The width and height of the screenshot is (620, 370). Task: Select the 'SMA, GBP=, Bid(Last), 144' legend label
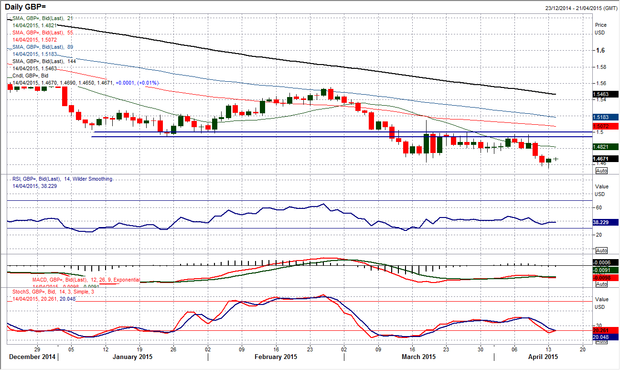pos(44,61)
